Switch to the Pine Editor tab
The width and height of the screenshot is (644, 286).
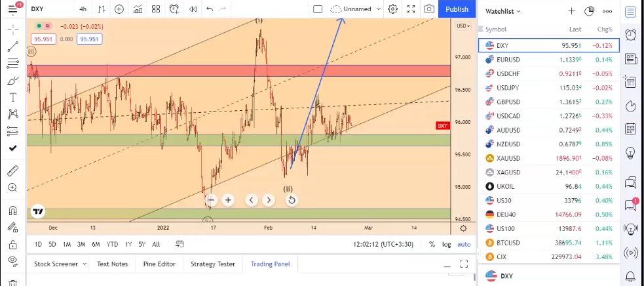pos(159,264)
